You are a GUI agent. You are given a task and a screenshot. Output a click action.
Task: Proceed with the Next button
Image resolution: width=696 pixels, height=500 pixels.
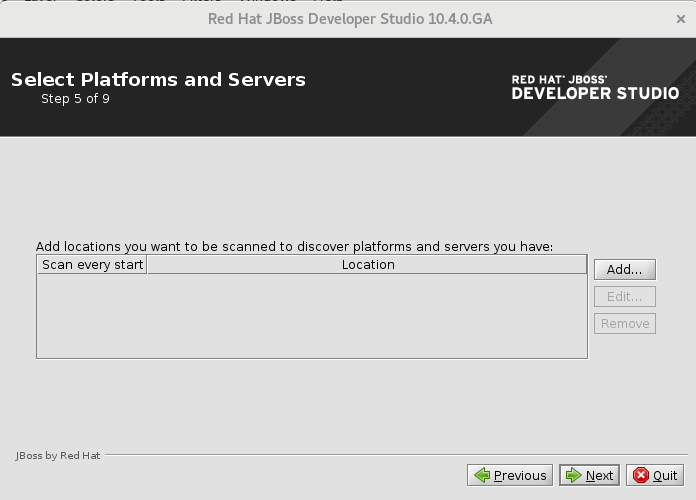click(x=589, y=475)
